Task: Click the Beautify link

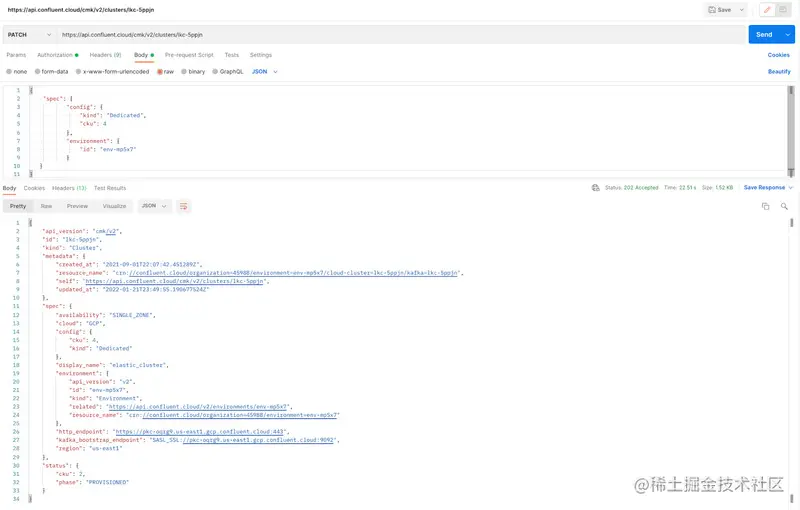Action: [779, 72]
